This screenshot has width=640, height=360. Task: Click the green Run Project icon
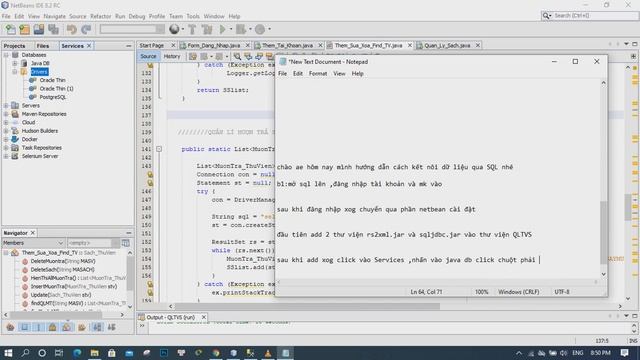pyautogui.click(x=222, y=29)
